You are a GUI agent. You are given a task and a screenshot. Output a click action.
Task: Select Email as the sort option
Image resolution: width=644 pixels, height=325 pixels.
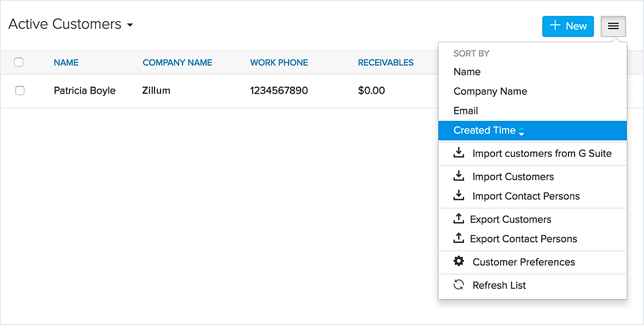click(465, 111)
